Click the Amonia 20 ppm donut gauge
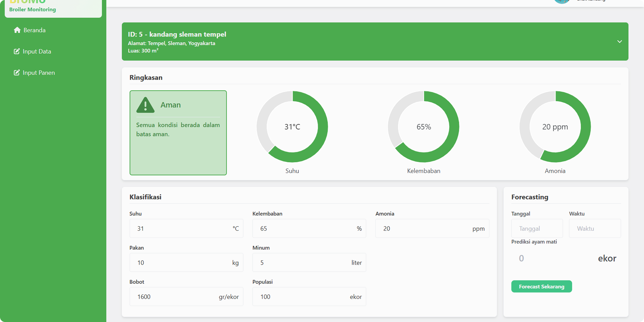 [555, 127]
